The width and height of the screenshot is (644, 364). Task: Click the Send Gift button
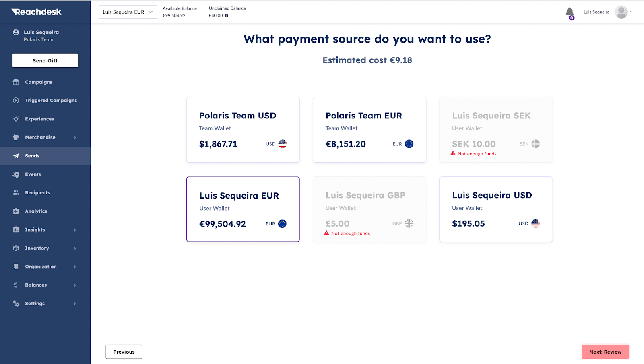tap(45, 60)
